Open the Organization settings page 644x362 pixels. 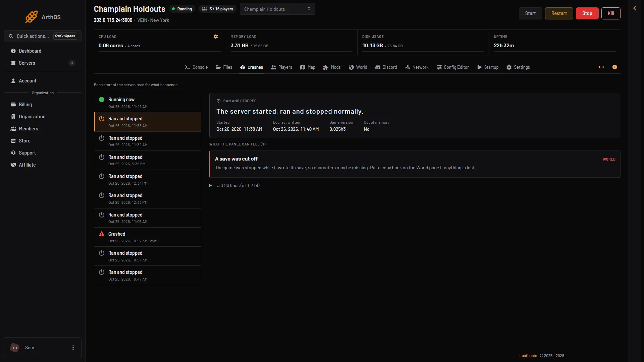coord(43,117)
